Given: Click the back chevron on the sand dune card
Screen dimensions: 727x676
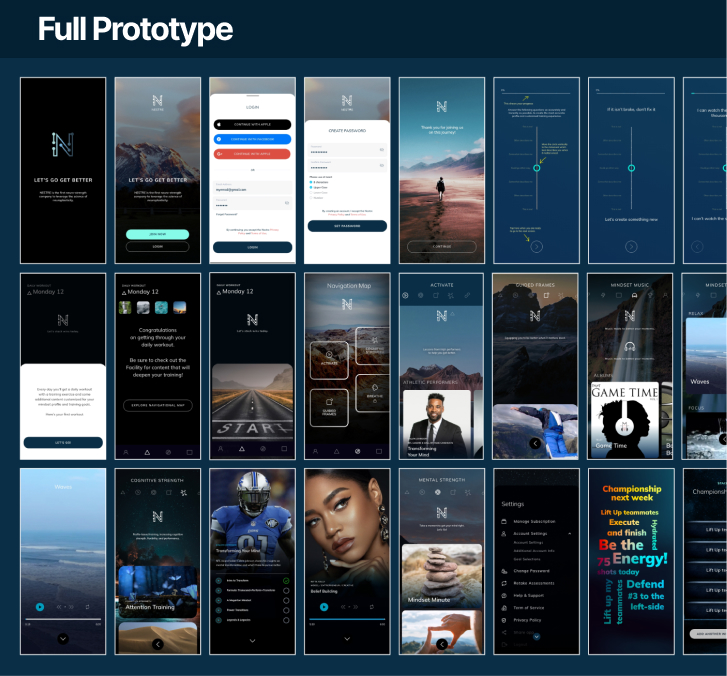Looking at the screenshot, I should (x=158, y=644).
